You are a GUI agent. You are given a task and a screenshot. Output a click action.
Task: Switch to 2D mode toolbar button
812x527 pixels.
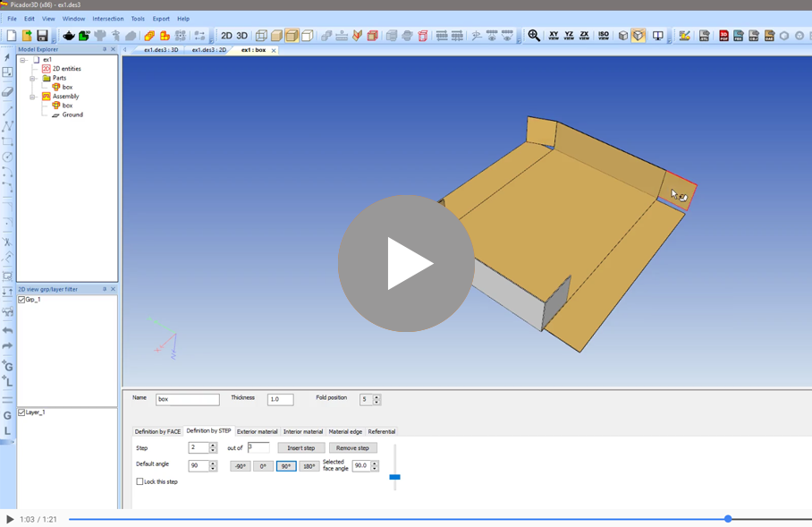point(227,35)
